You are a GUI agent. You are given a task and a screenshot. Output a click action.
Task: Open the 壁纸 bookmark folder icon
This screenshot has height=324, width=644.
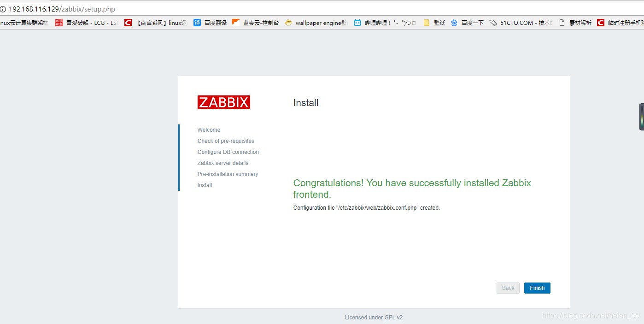tap(427, 23)
